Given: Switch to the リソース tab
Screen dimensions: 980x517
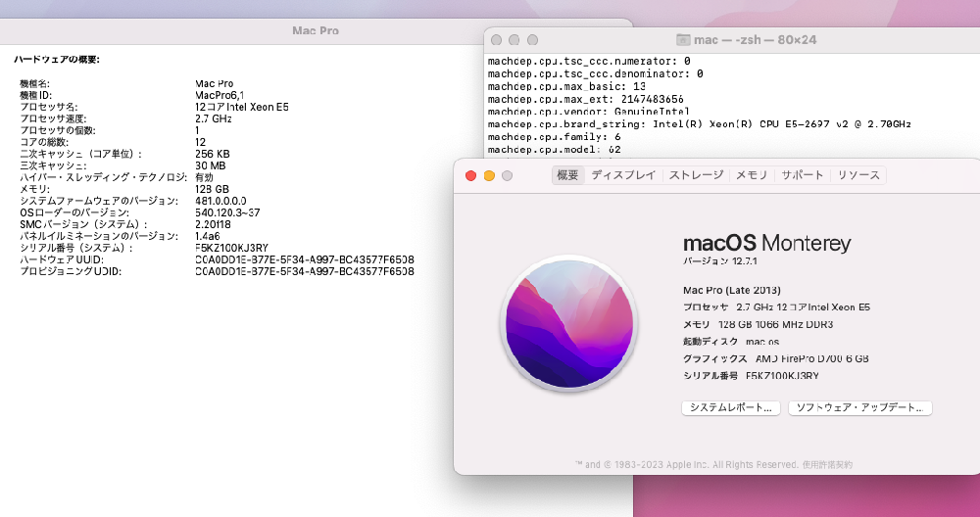Looking at the screenshot, I should 858,175.
